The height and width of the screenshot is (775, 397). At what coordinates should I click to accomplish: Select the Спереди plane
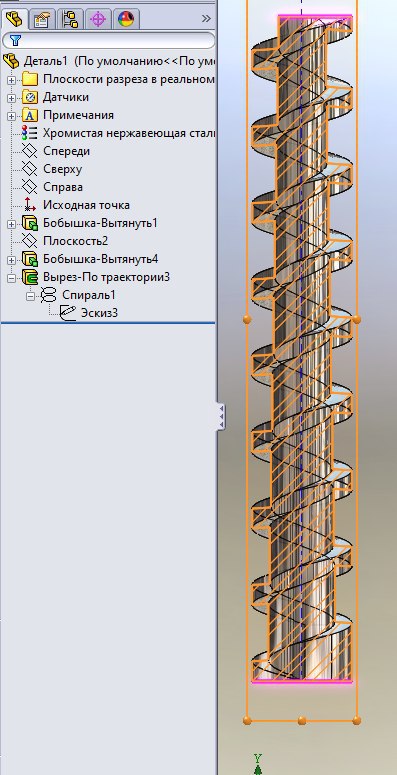pyautogui.click(x=66, y=151)
